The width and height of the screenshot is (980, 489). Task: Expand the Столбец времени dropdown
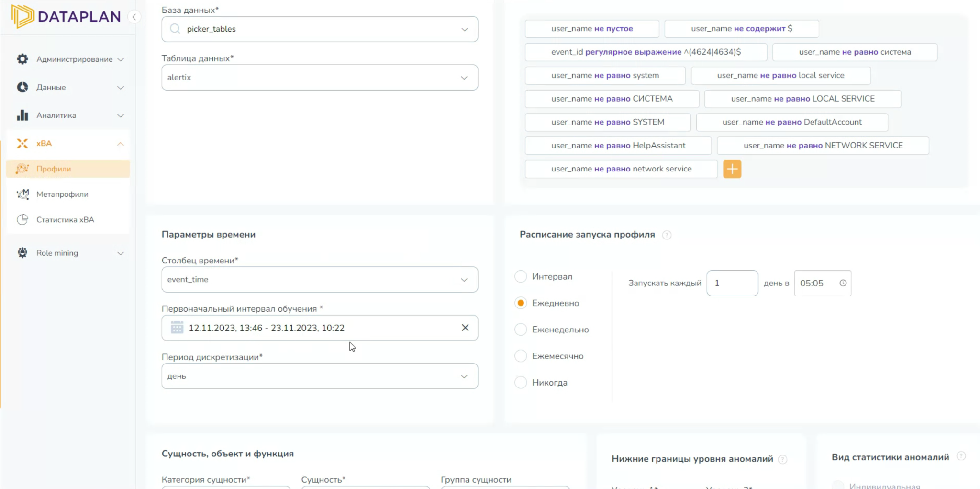319,280
